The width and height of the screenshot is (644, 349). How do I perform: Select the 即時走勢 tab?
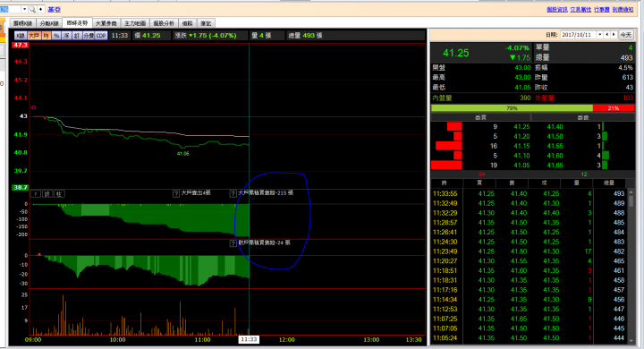point(78,23)
